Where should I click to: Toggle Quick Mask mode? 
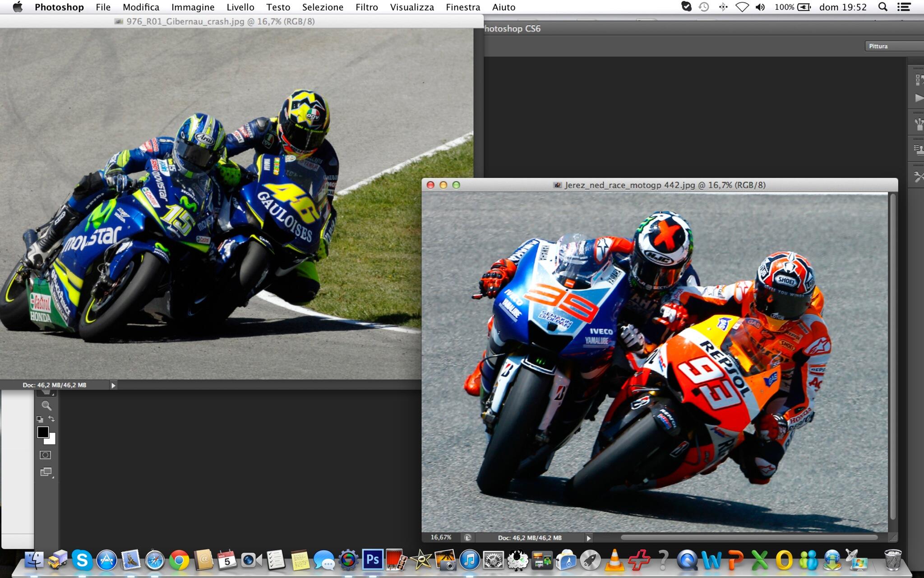(46, 455)
